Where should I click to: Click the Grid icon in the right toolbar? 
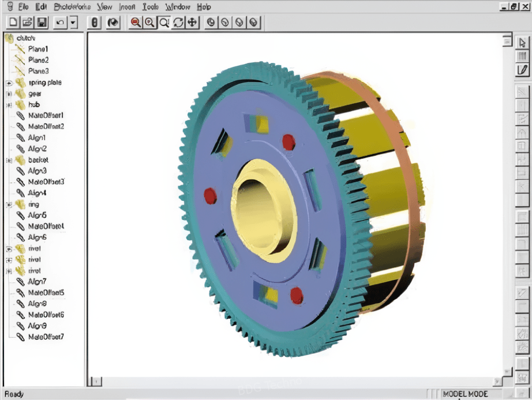point(522,57)
